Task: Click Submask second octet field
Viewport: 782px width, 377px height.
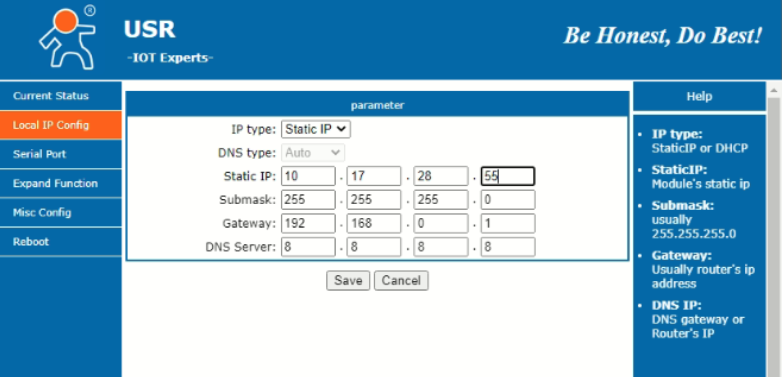Action: [x=374, y=199]
